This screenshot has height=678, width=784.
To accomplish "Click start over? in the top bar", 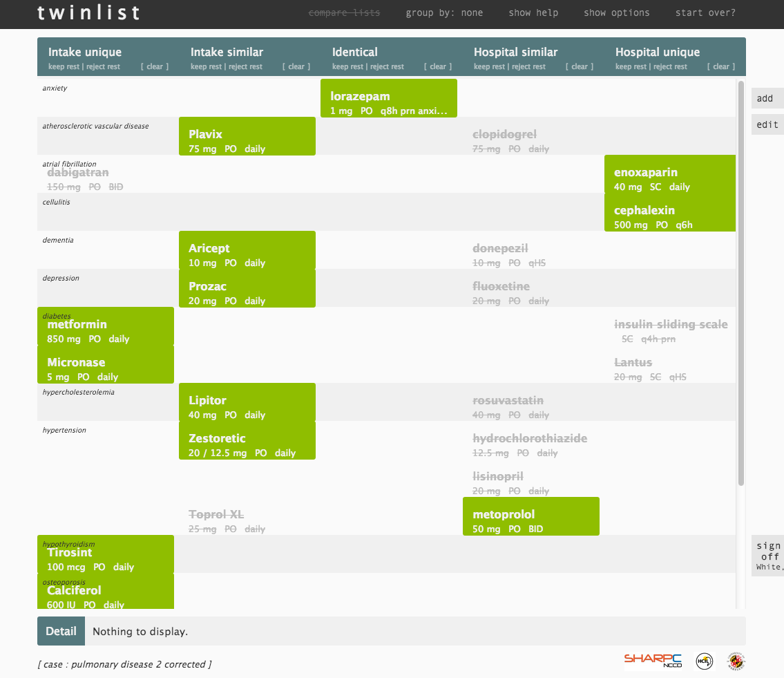I will (705, 13).
